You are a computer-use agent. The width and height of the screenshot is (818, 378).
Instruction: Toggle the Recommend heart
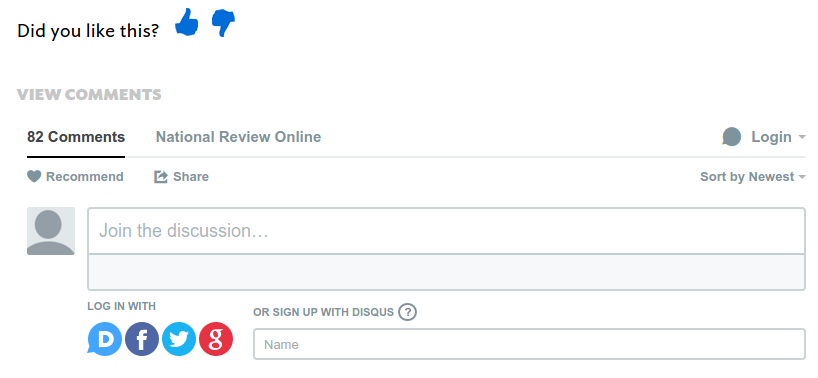pos(34,177)
